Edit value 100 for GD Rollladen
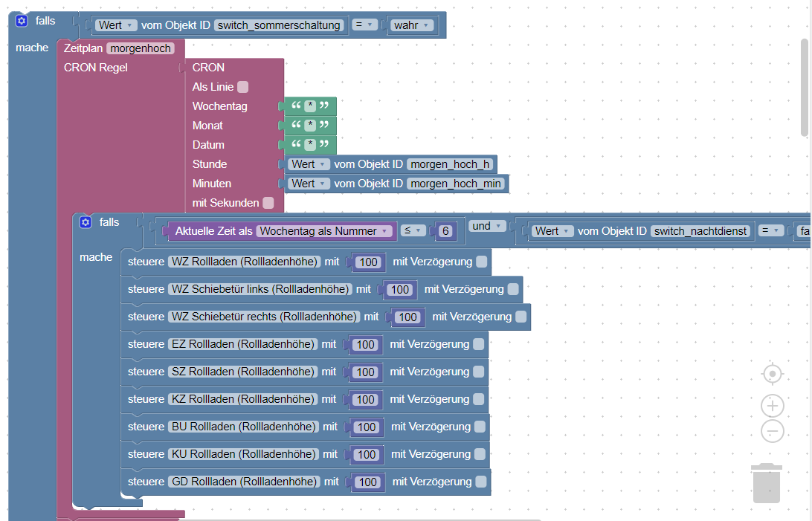Image resolution: width=812 pixels, height=521 pixels. point(367,482)
